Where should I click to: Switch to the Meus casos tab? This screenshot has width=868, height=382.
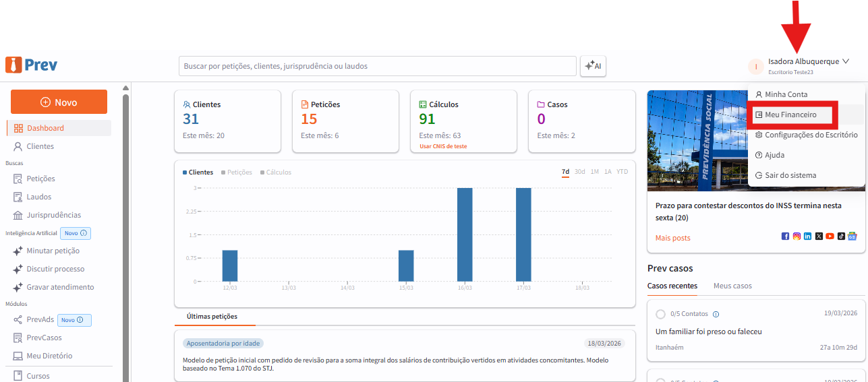732,286
